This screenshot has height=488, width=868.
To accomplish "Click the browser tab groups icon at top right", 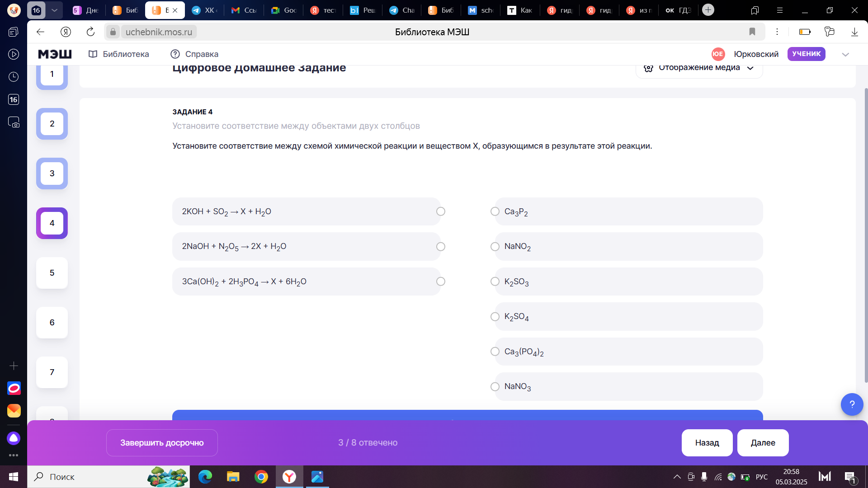I will pos(755,10).
